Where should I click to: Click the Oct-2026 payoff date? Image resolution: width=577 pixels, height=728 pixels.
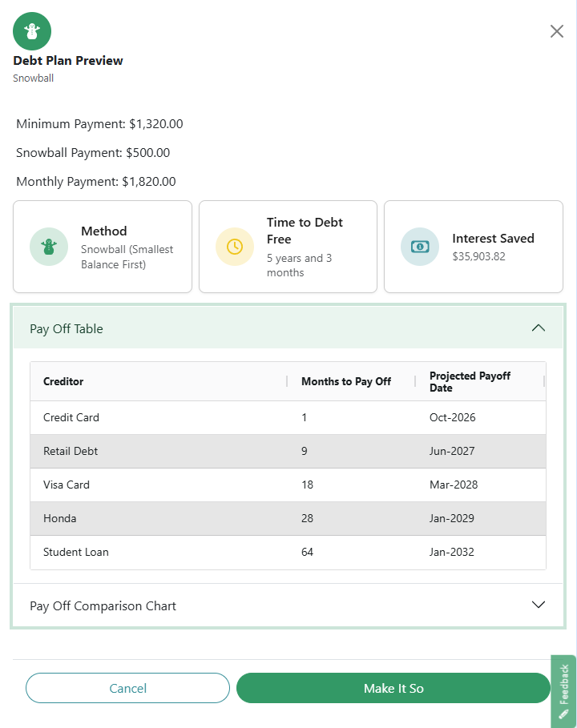[453, 417]
